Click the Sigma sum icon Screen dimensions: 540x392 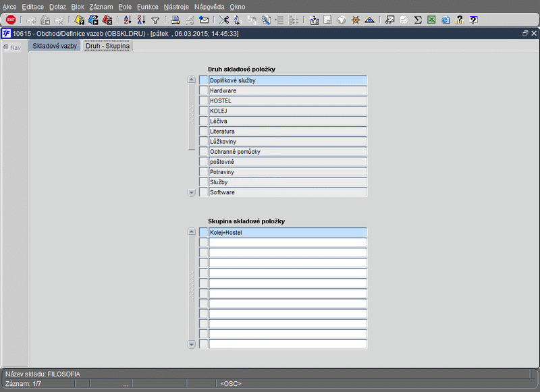point(418,20)
